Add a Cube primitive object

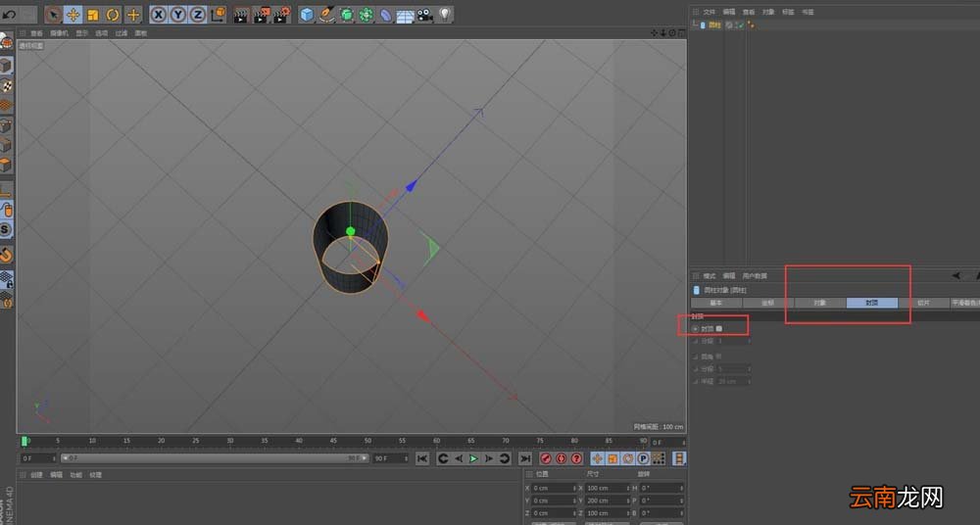click(306, 15)
